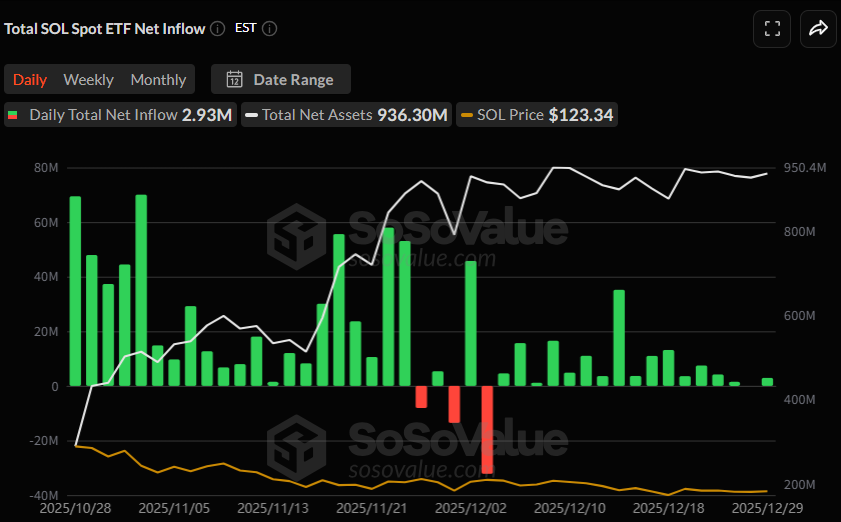Click info icon next to EST

point(269,29)
